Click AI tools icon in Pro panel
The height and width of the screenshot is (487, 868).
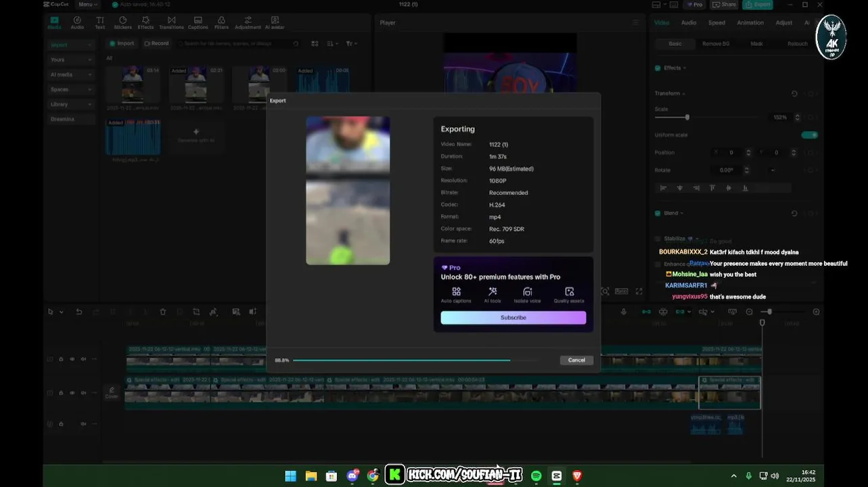(x=493, y=292)
